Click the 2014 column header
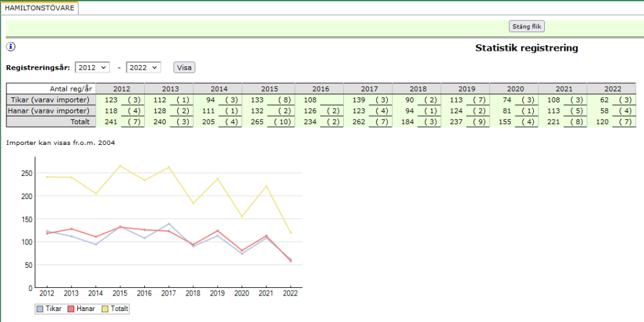644x322 pixels. pos(218,89)
